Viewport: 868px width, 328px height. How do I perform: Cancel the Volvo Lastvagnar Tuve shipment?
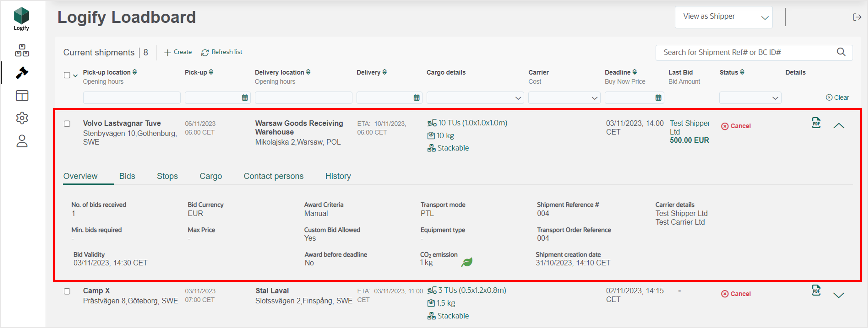point(736,126)
